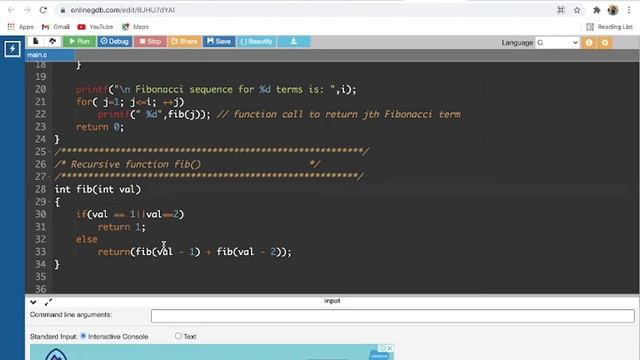Open the Chrome three-dot menu
Screen dimensions: 640x360
pyautogui.click(x=629, y=10)
